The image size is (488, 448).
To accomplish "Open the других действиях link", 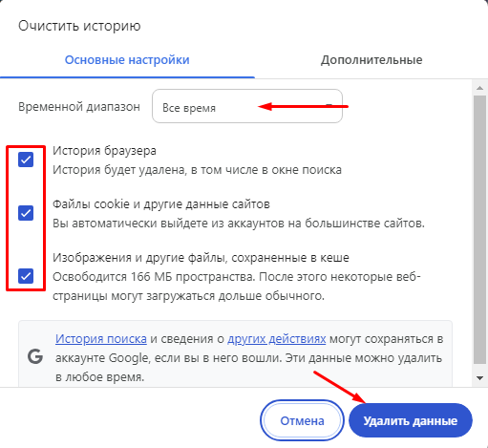I will pyautogui.click(x=276, y=339).
